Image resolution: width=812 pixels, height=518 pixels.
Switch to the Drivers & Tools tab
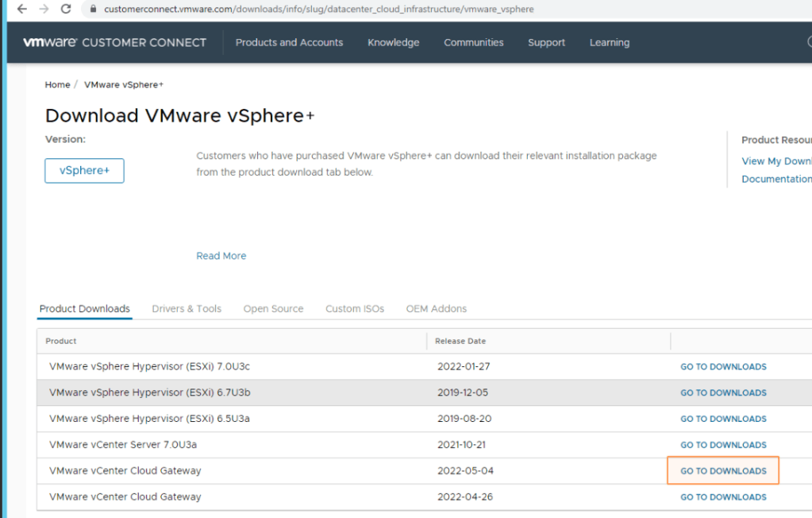[187, 309]
